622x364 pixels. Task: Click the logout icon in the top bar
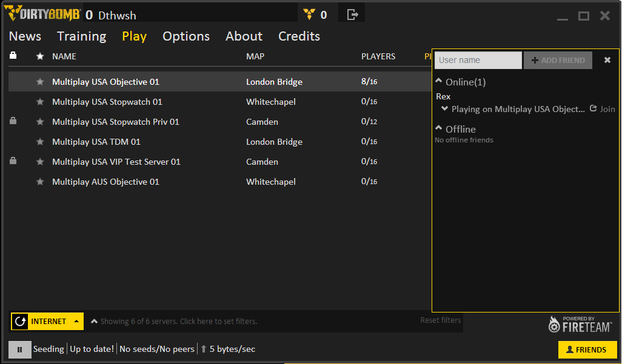click(x=352, y=15)
